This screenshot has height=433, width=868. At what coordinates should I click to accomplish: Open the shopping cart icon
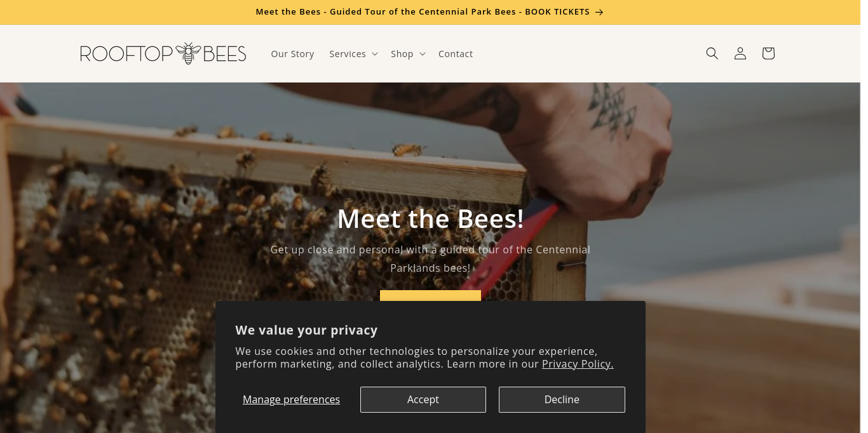(768, 53)
